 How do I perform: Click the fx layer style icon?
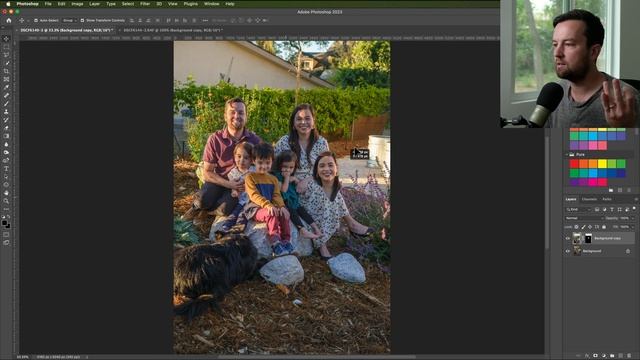point(587,356)
